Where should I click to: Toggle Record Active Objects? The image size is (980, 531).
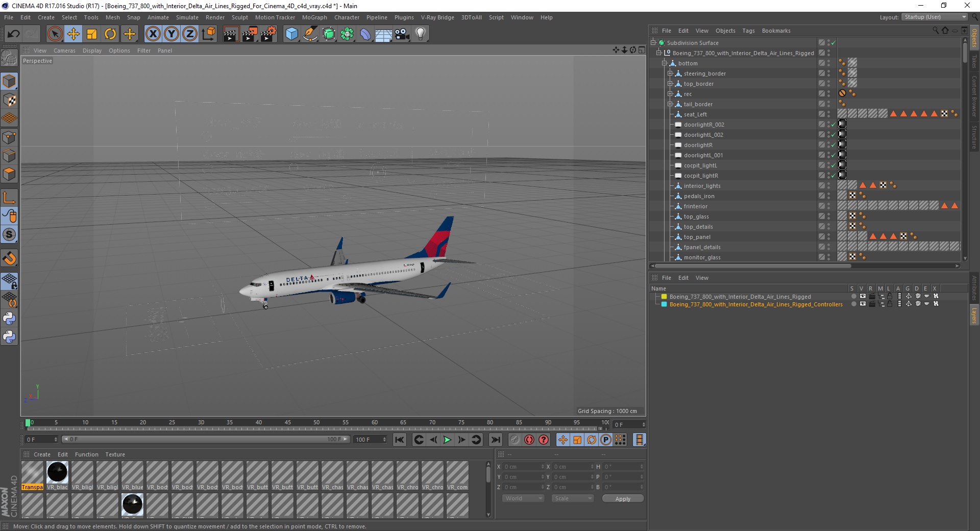[x=515, y=440]
